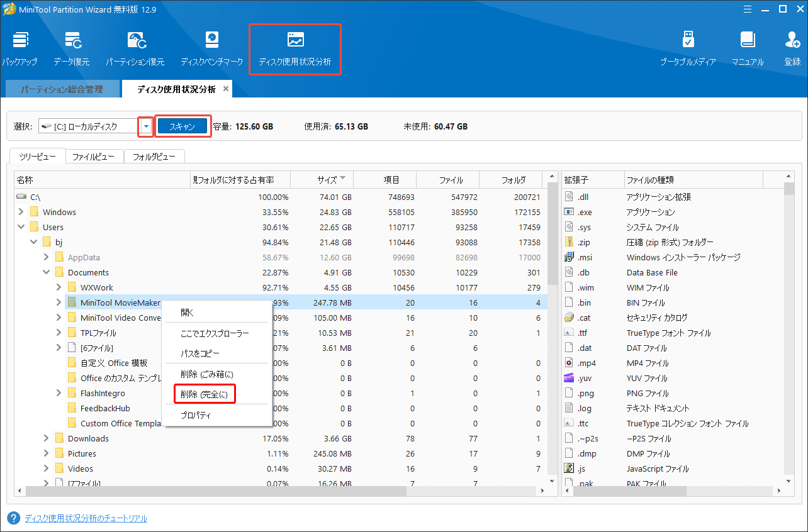Screen dimensions: 808x532
Task: Select the ディスク使用状況分析 toolbar icon
Action: pos(295,42)
